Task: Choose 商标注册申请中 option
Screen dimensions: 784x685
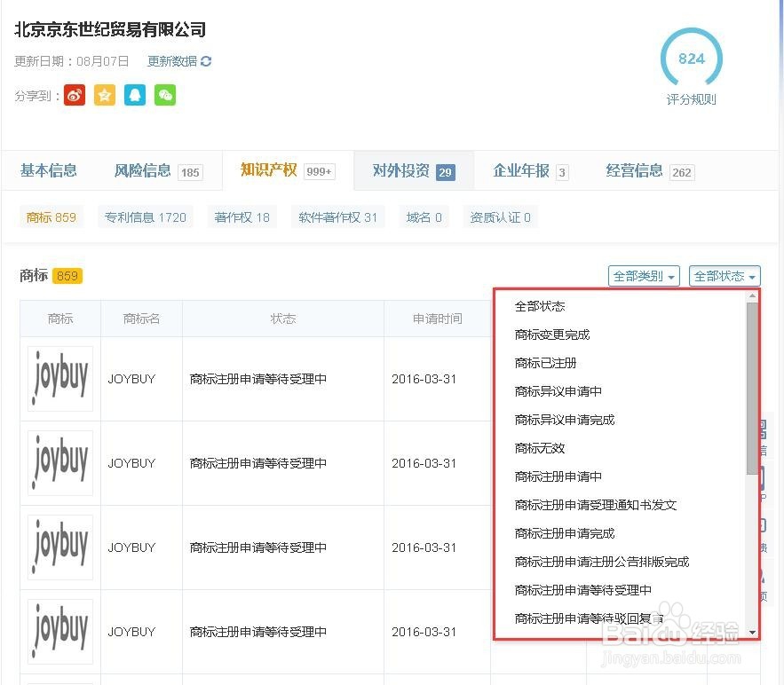Action: coord(558,477)
